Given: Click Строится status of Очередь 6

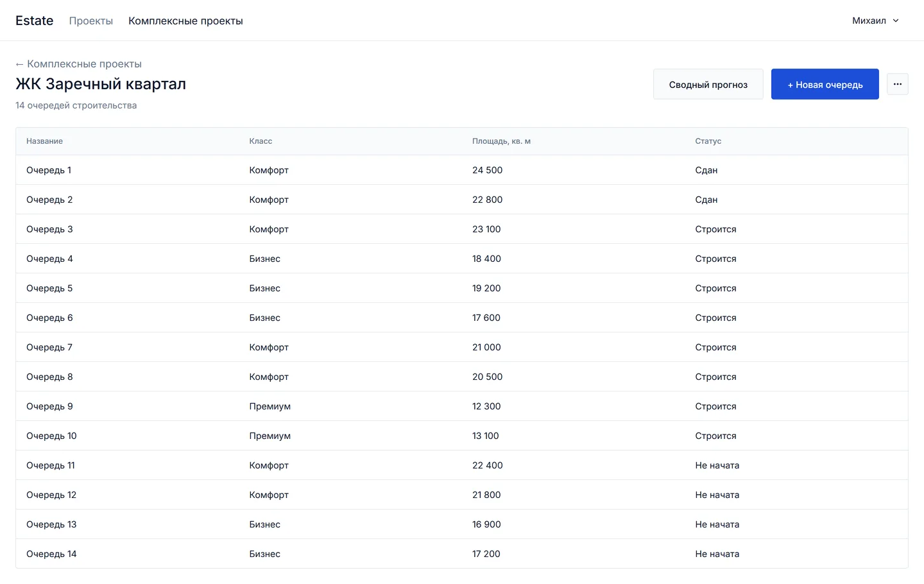Looking at the screenshot, I should [715, 318].
